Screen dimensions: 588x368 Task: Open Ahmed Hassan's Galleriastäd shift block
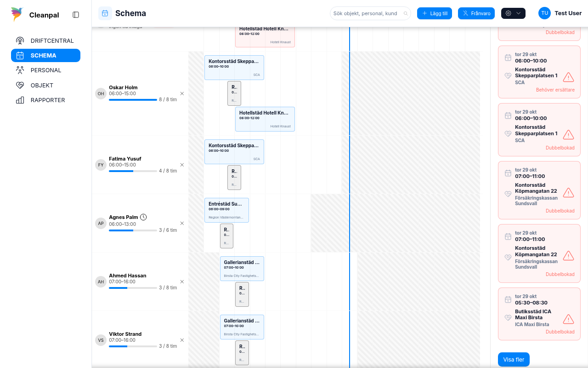(x=242, y=269)
